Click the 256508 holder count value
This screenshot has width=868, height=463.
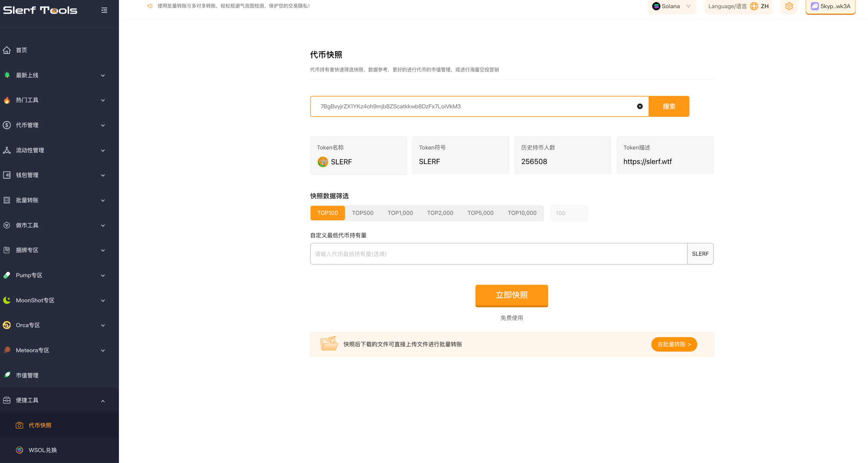pos(534,161)
